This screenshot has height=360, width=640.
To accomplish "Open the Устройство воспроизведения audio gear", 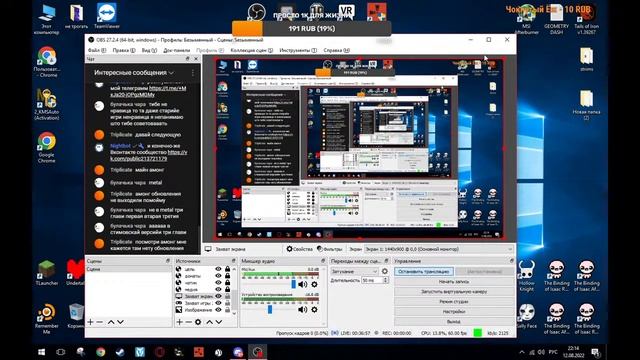I will pyautogui.click(x=314, y=310).
